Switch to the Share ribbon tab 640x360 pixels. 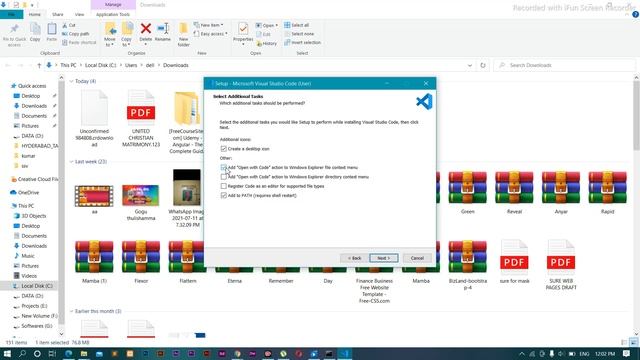(58, 14)
